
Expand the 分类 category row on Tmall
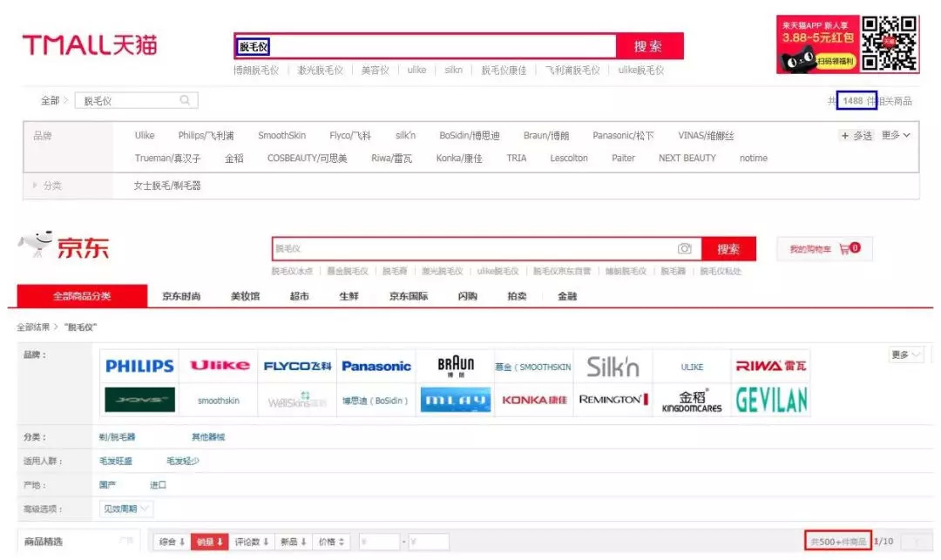tap(47, 186)
